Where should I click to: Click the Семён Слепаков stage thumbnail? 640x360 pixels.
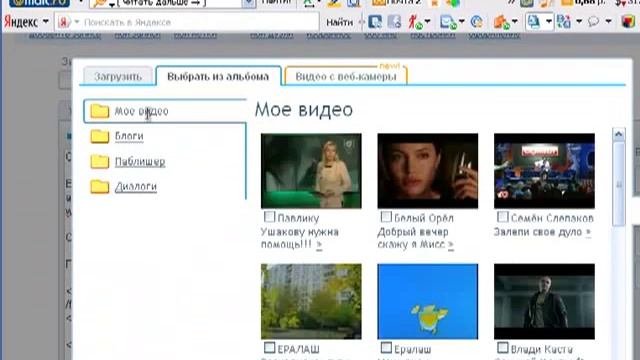[544, 171]
